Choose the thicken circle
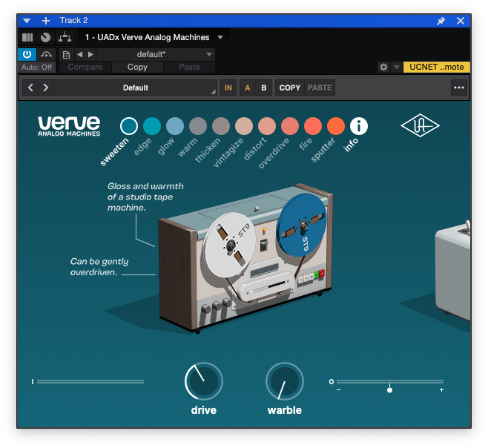The image size is (488, 448). point(221,126)
